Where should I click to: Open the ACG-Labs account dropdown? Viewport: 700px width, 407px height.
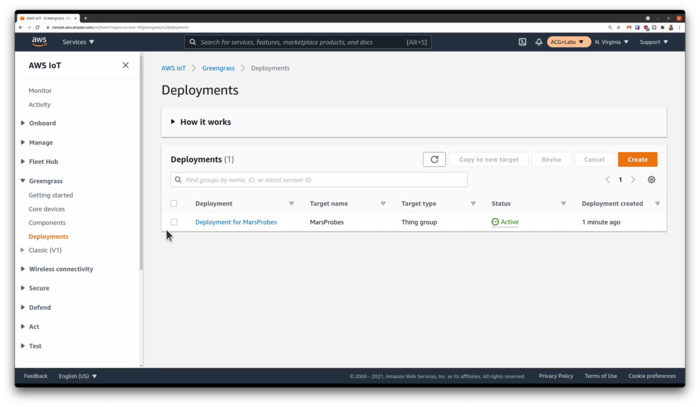tap(567, 42)
